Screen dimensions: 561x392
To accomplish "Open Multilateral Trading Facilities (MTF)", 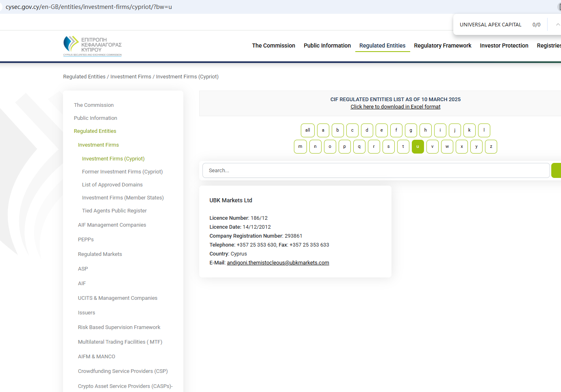I will 120,342.
